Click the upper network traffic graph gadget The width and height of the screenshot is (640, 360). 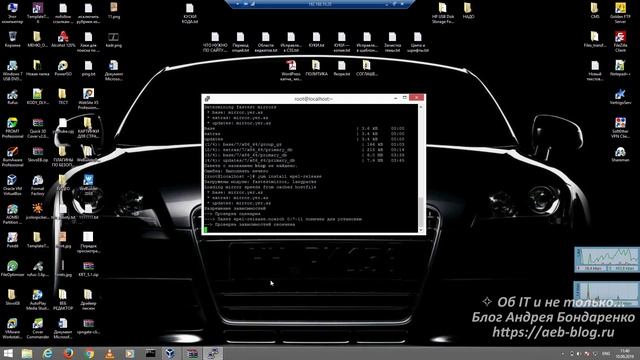[607, 259]
